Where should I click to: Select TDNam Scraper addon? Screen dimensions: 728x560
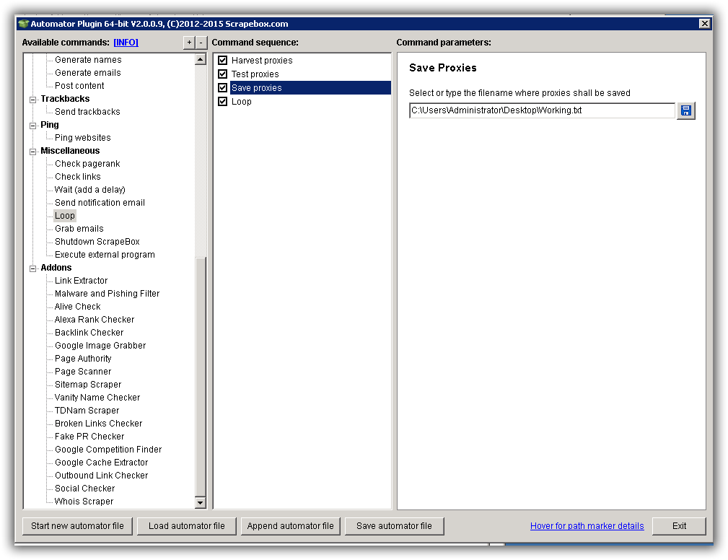87,411
